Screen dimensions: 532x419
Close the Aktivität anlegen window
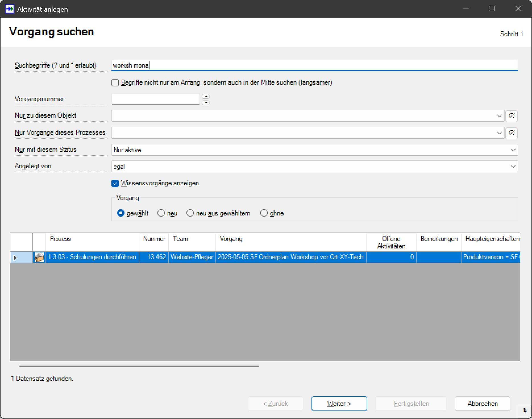coord(518,9)
